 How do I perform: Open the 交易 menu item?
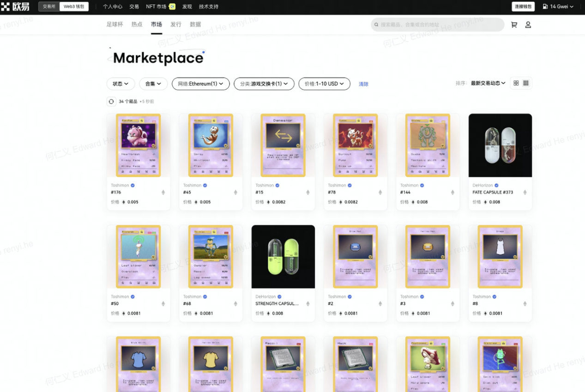tap(134, 6)
